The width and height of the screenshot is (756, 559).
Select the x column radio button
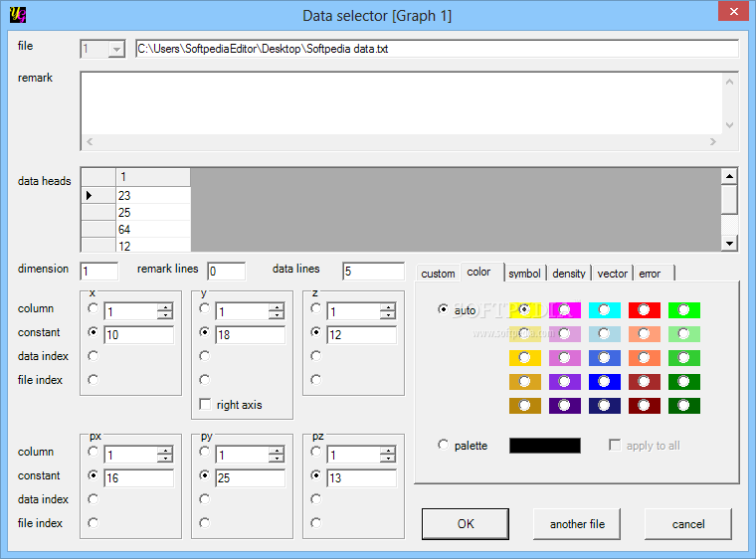pos(94,308)
